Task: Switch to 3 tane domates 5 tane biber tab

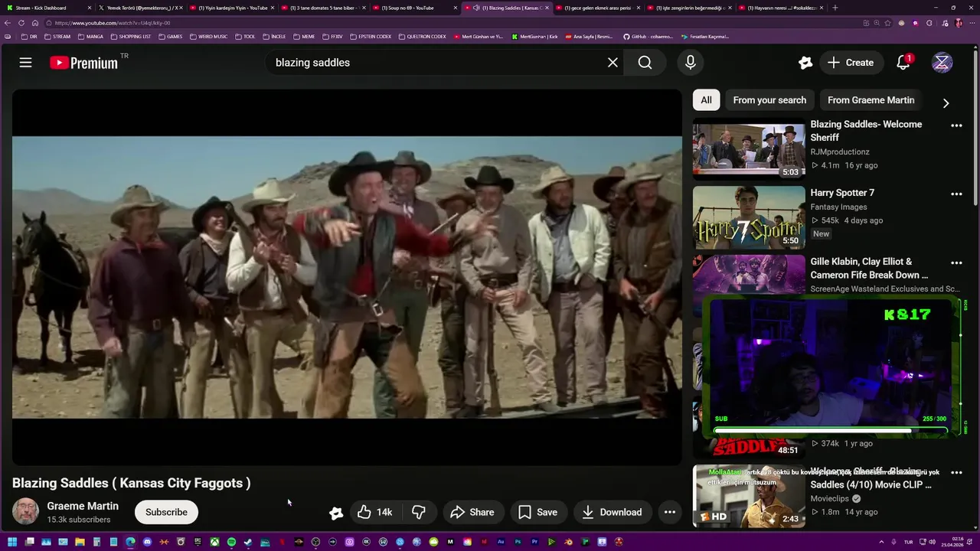Action: (x=324, y=8)
